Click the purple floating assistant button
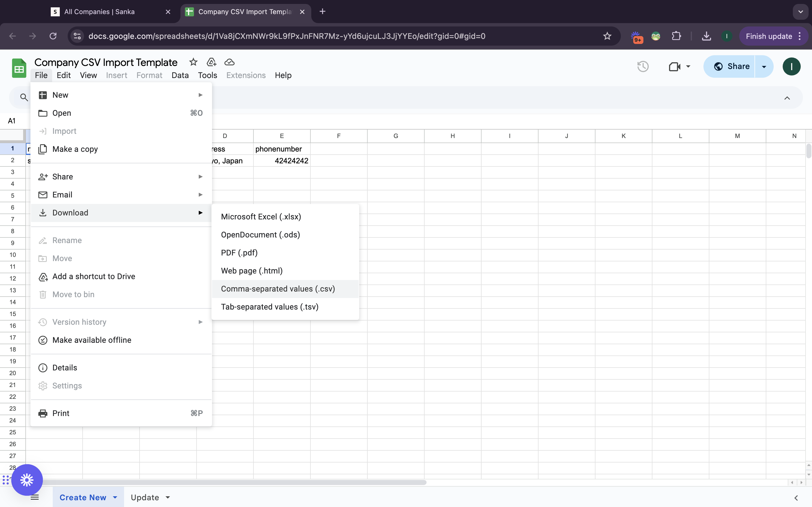Screen dimensions: 812x507 (27, 480)
